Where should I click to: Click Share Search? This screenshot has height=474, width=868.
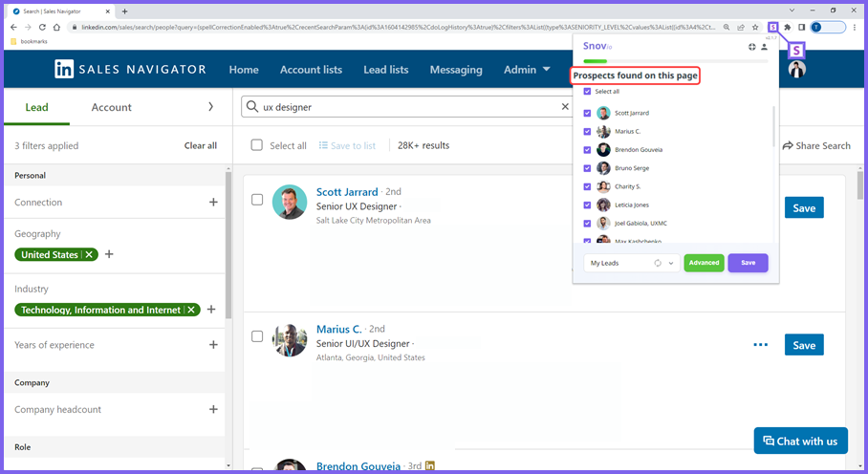click(x=816, y=145)
